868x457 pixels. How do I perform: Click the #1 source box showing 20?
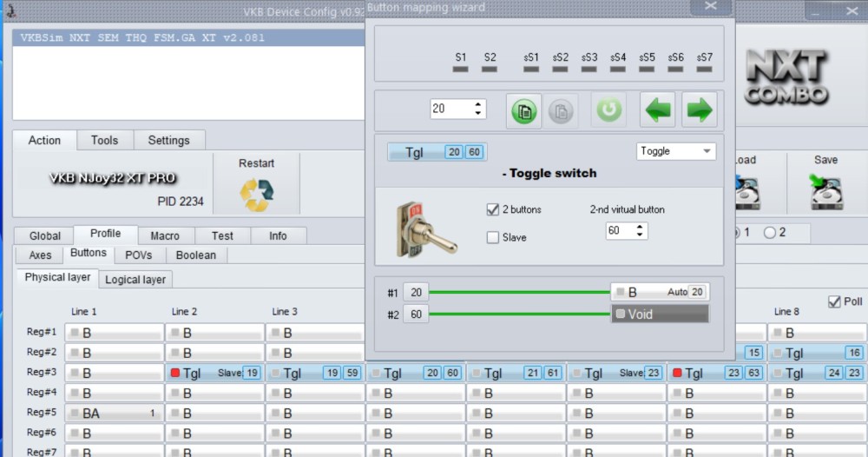point(416,292)
